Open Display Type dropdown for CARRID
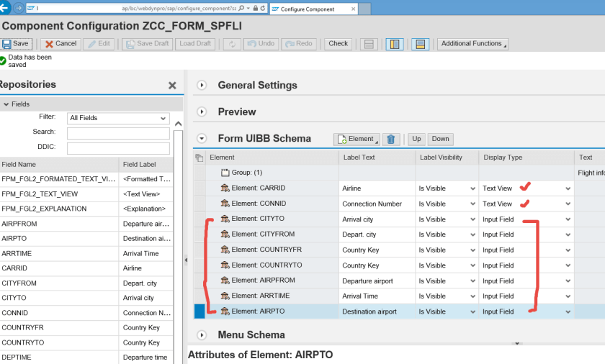 pos(568,188)
